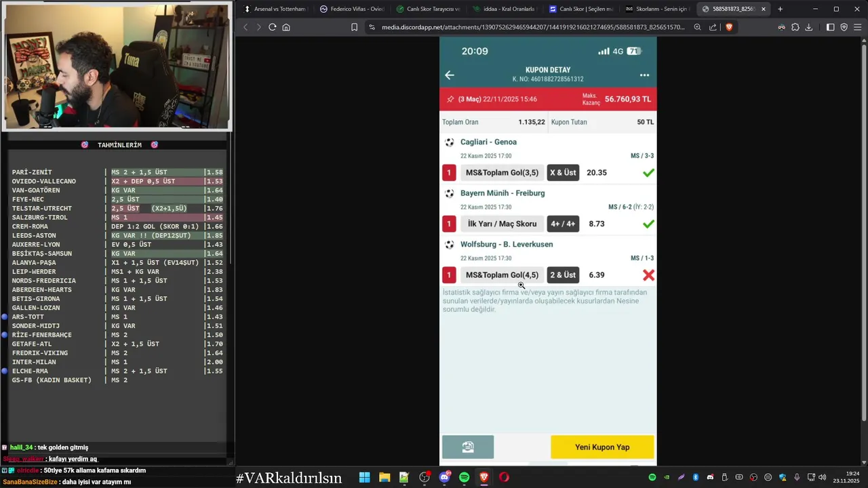Click the 4+ / 4+ selection
Screen dimensions: 868x488
tap(563, 224)
